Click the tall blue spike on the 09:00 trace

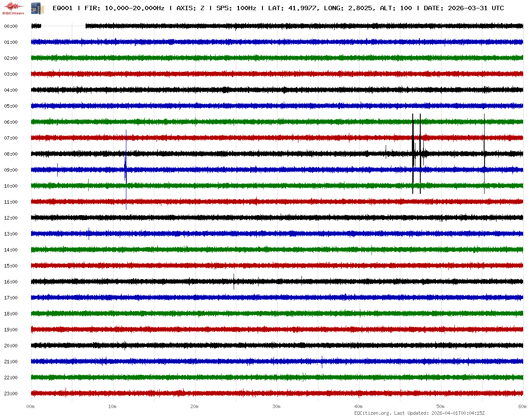coord(126,169)
